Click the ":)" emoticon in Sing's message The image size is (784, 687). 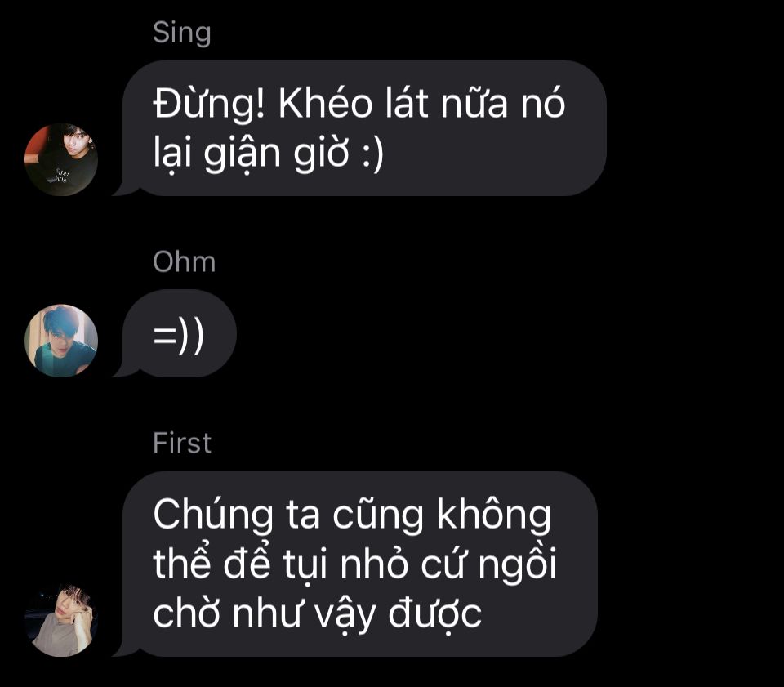[x=372, y=153]
